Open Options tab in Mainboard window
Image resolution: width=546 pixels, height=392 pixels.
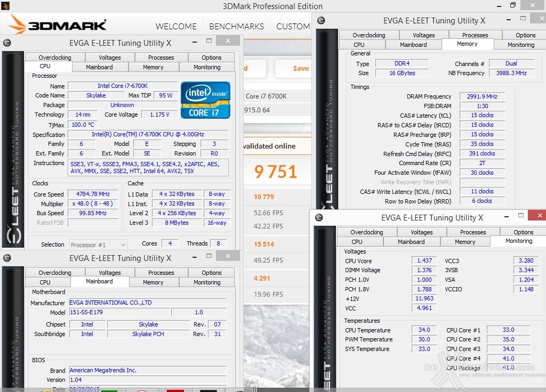point(211,273)
